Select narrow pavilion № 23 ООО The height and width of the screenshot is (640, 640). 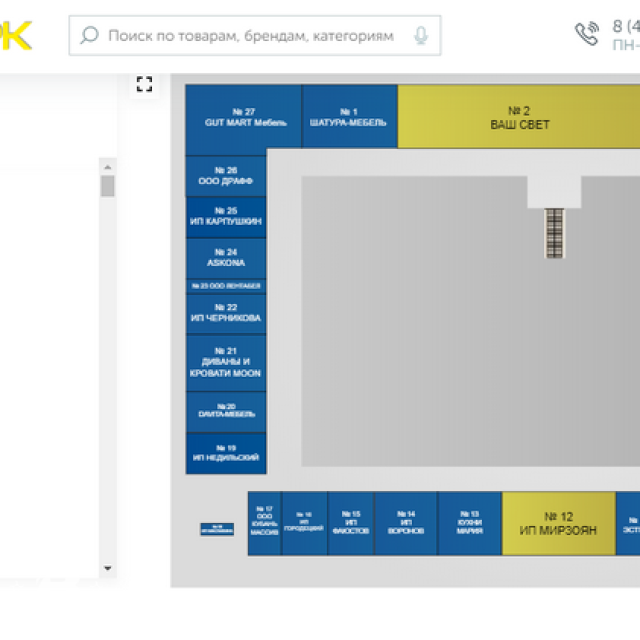226,286
